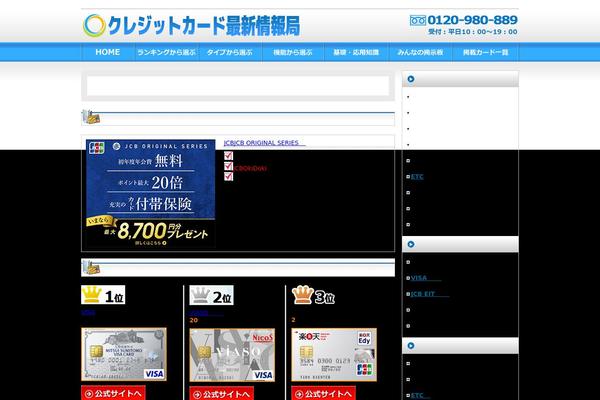Open the HOME menu item
600x400 pixels.
[x=108, y=52]
